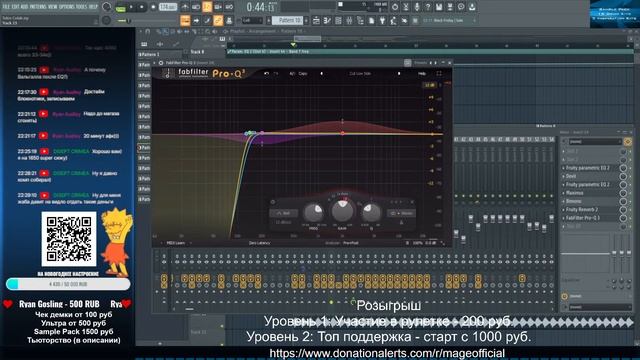Toggle the typing keyboard to piano icon
The image size is (640, 360).
click(x=185, y=20)
